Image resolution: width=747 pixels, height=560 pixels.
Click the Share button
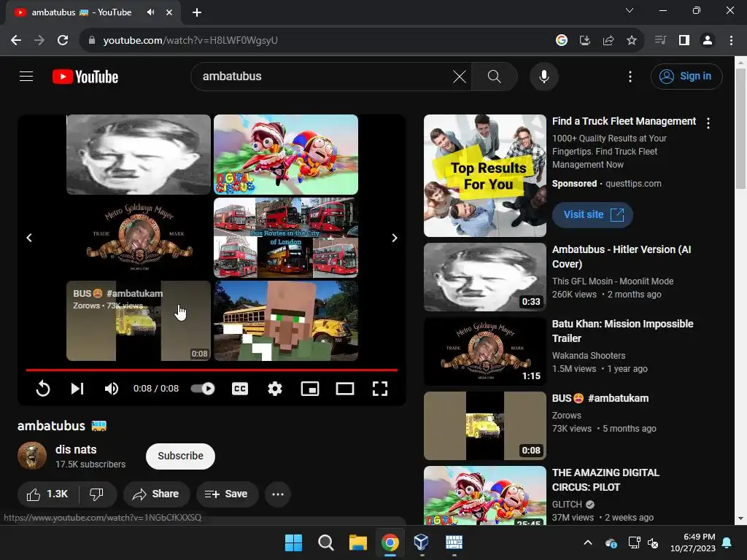[x=156, y=494]
